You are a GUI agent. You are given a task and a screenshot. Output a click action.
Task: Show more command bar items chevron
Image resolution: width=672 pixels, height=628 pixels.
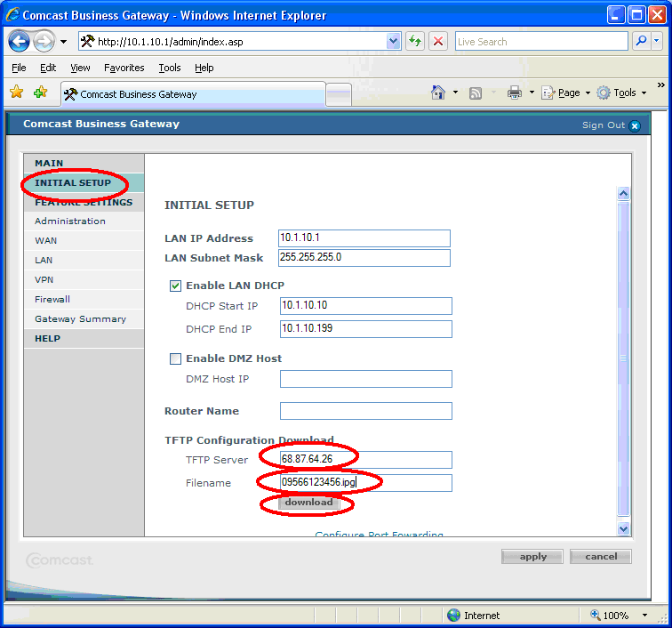(660, 85)
